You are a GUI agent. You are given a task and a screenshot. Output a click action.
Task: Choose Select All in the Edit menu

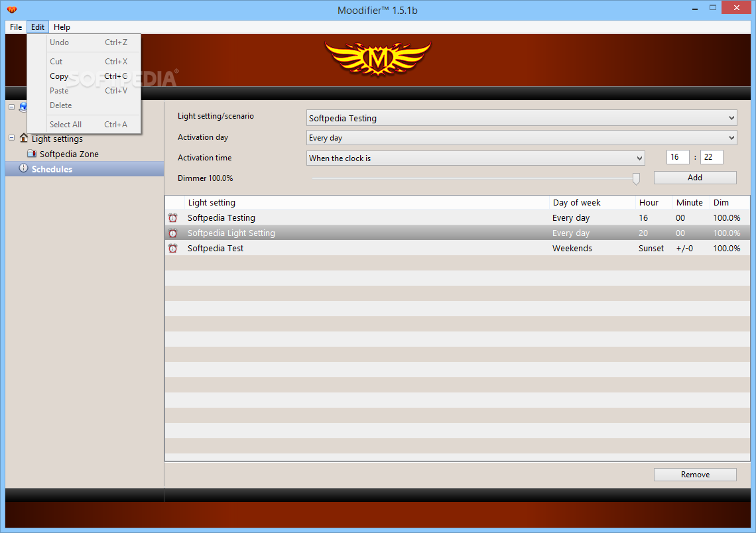(84, 125)
